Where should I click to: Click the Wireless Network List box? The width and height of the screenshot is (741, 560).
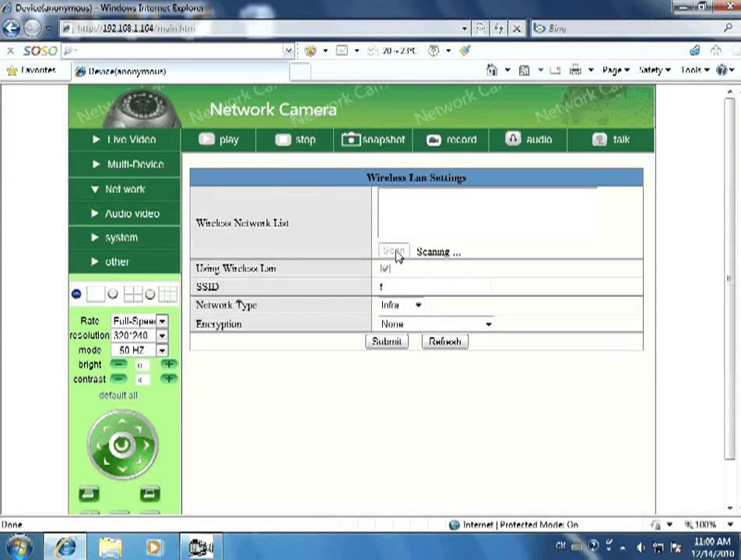pos(487,213)
